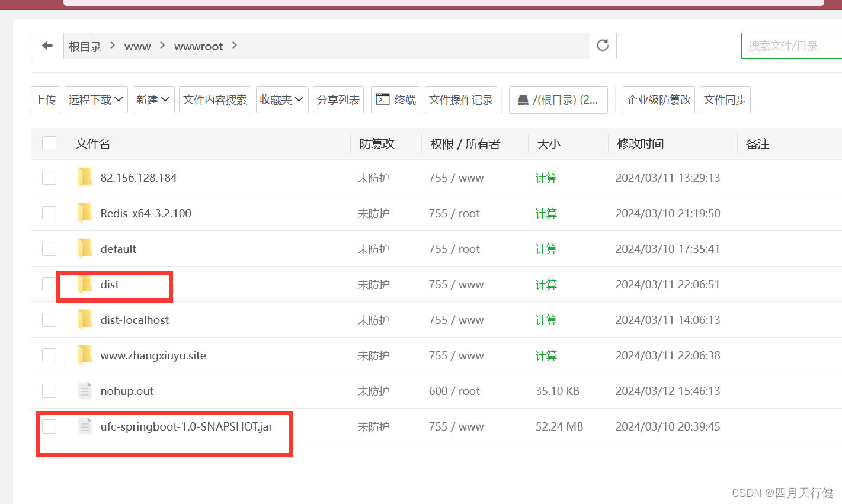Check the box for Redis-x64-3.2.100
The height and width of the screenshot is (504, 842).
pyautogui.click(x=49, y=213)
